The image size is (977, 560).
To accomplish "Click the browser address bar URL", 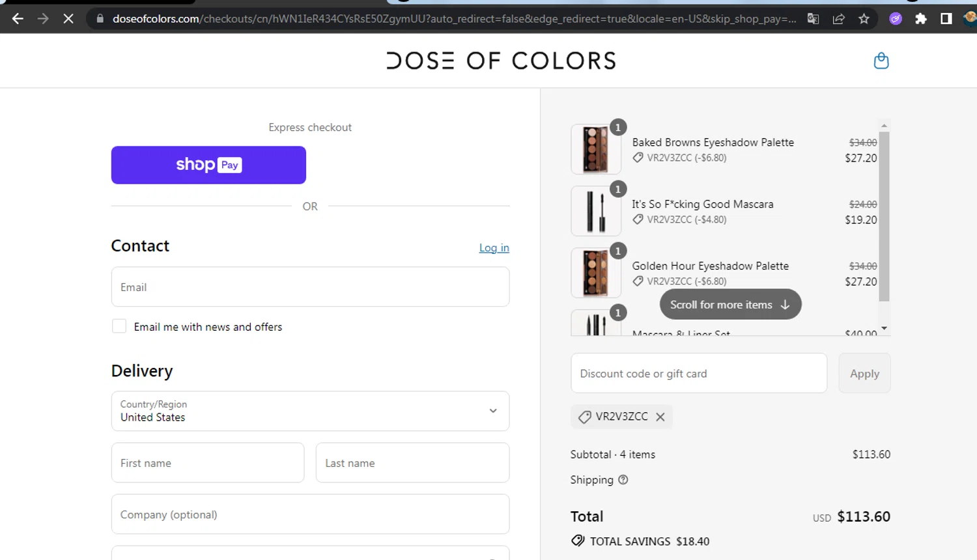I will coord(454,19).
